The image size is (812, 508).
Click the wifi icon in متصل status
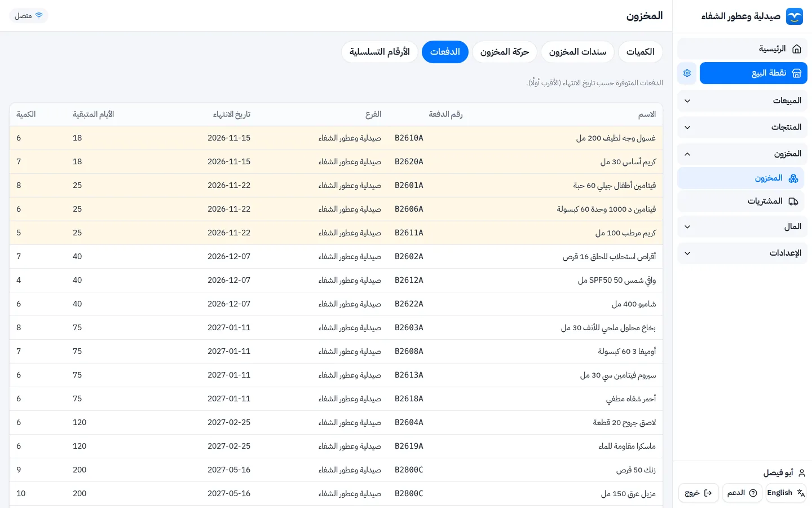(39, 16)
